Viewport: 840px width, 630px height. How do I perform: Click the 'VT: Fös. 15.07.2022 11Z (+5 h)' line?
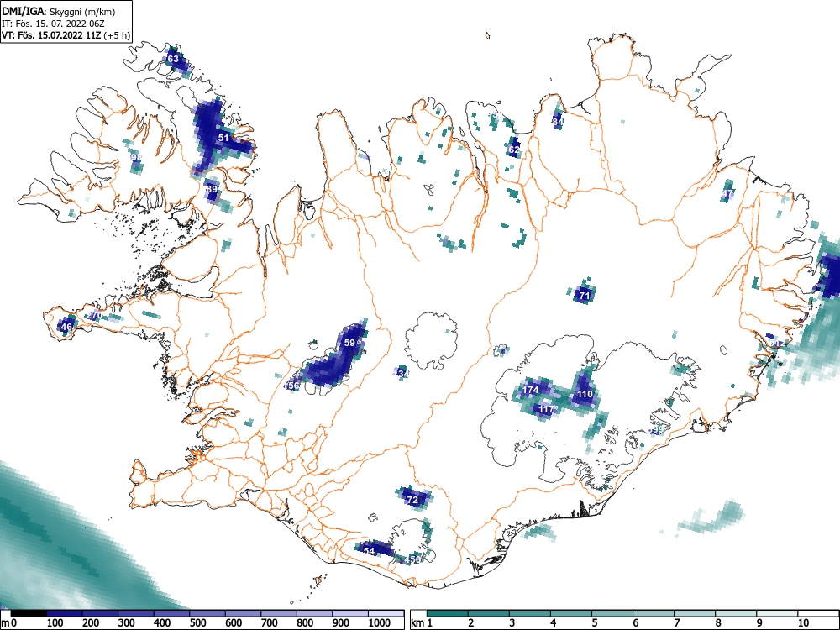coord(66,35)
